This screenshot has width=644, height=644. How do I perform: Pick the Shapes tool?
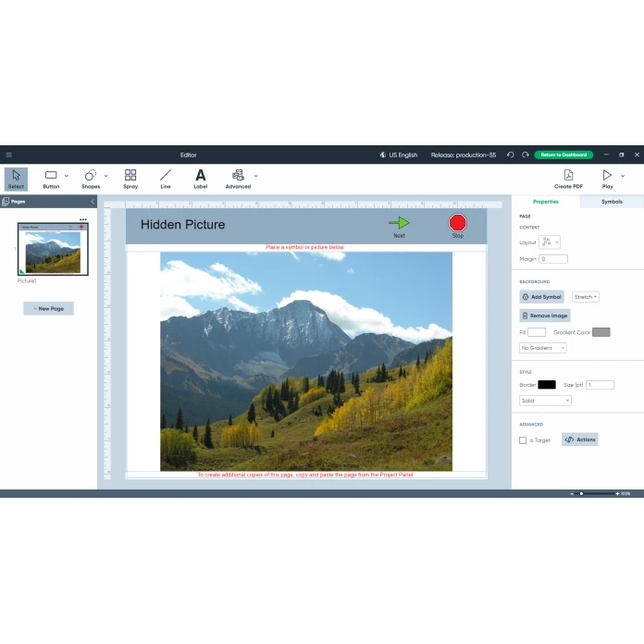[91, 180]
